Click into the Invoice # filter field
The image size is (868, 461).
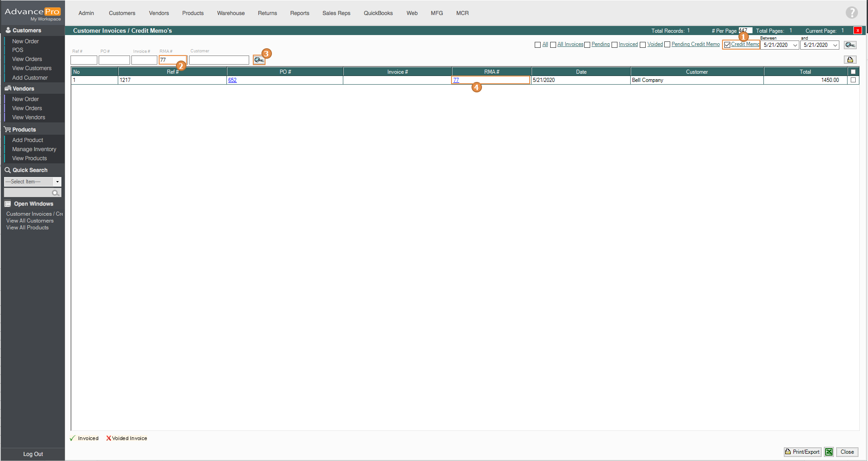click(144, 60)
